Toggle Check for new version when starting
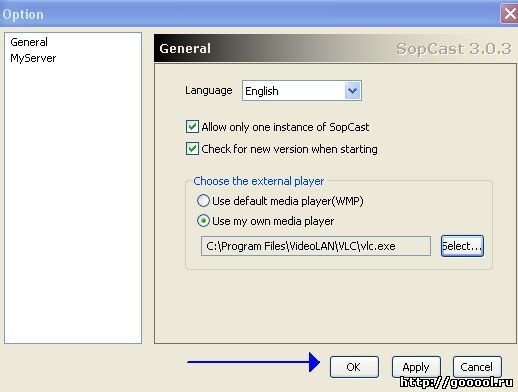 (192, 149)
